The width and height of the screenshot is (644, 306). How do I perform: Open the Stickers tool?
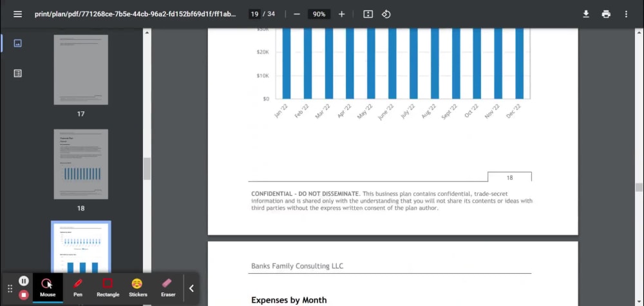point(138,288)
